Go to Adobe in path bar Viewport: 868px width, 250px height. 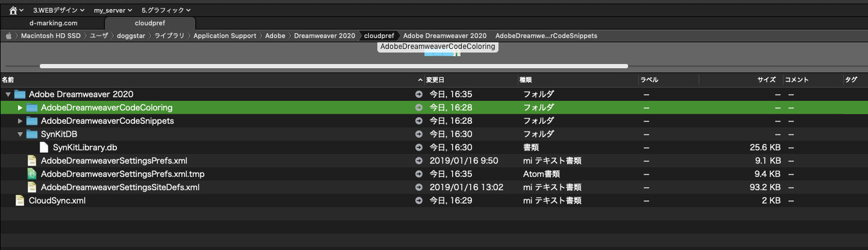tap(275, 36)
